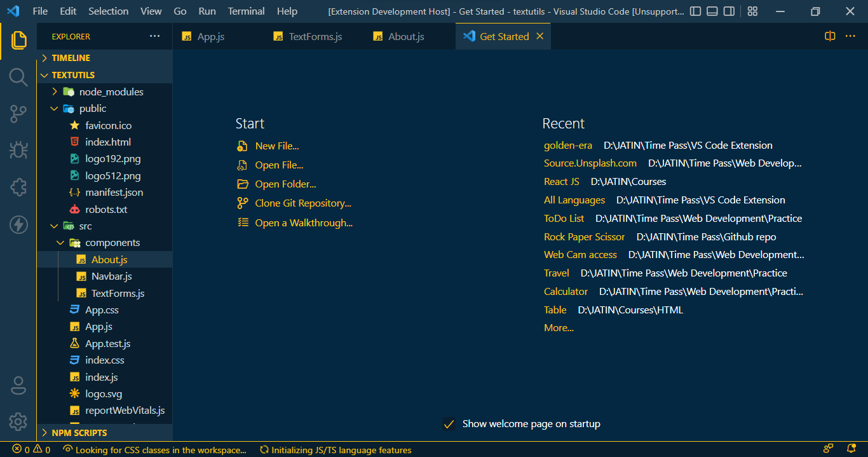The image size is (868, 457).
Task: Collapse the src folder
Action: click(104, 226)
